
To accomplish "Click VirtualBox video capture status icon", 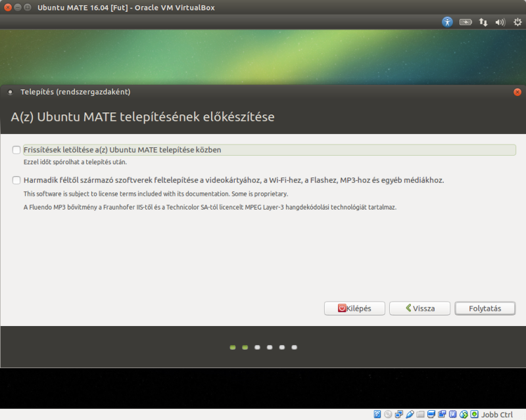I will [x=442, y=414].
